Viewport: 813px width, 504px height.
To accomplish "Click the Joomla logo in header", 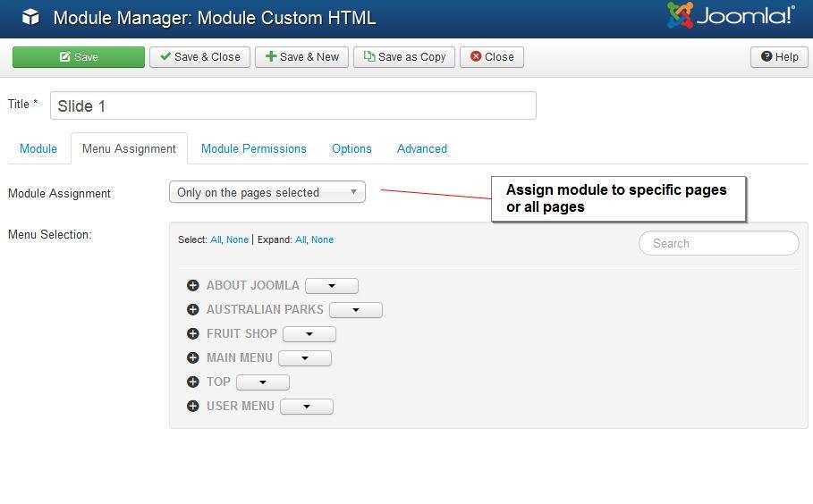I will [730, 16].
